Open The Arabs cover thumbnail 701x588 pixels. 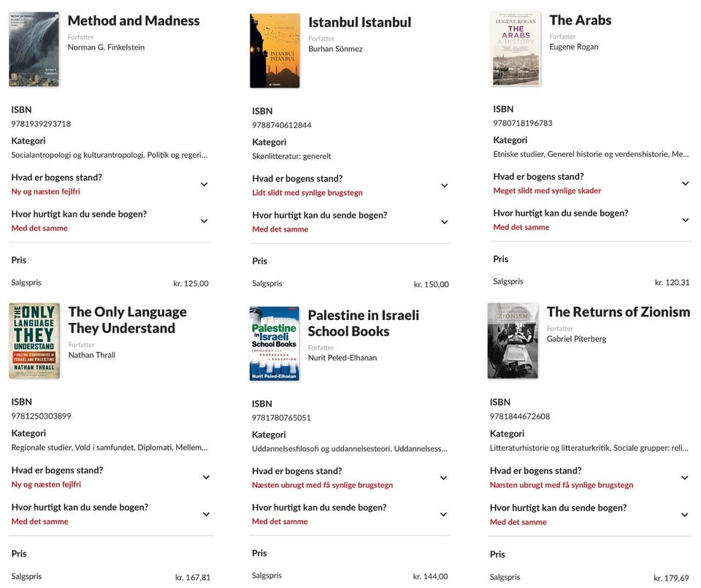coord(516,48)
